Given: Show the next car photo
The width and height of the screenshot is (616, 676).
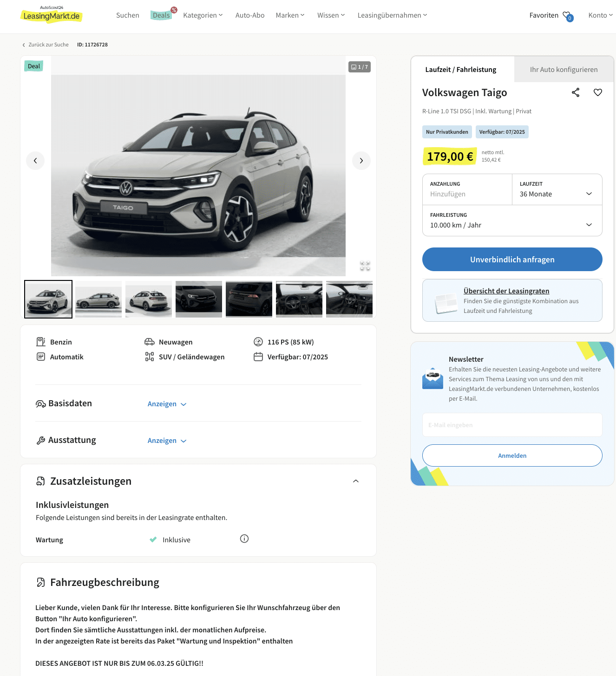Looking at the screenshot, I should click(361, 161).
